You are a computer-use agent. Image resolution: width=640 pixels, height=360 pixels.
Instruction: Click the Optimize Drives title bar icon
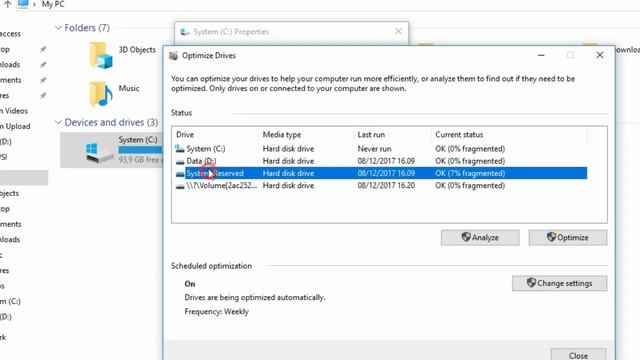coord(173,56)
